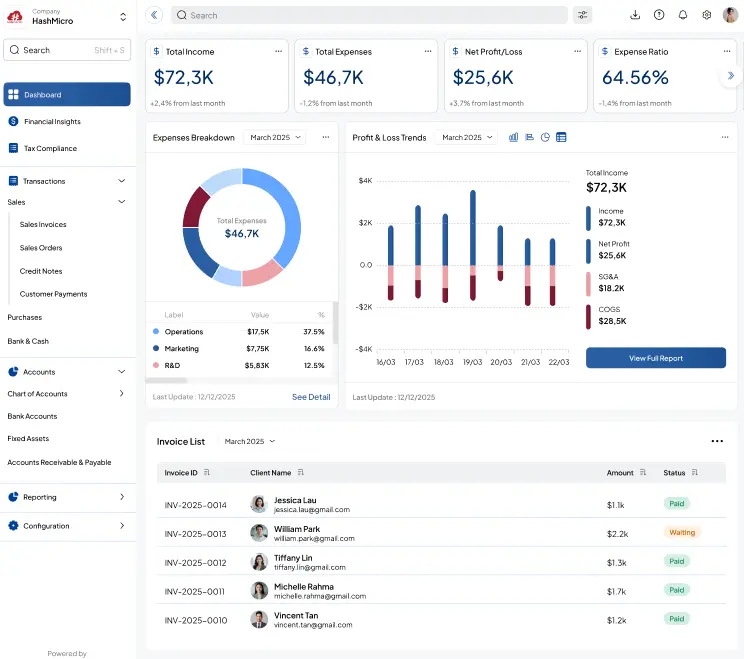The height and width of the screenshot is (659, 744).
Task: Go to Financial Insights in the sidebar
Action: click(x=52, y=121)
